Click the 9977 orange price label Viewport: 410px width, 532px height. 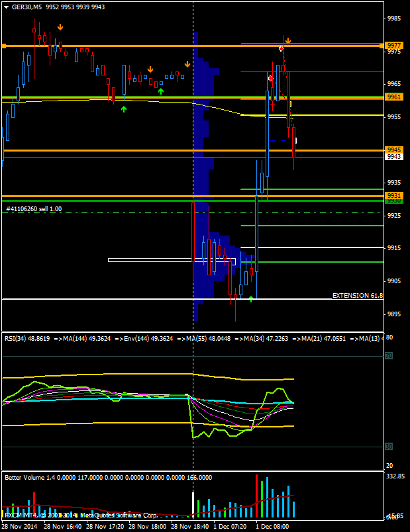394,45
